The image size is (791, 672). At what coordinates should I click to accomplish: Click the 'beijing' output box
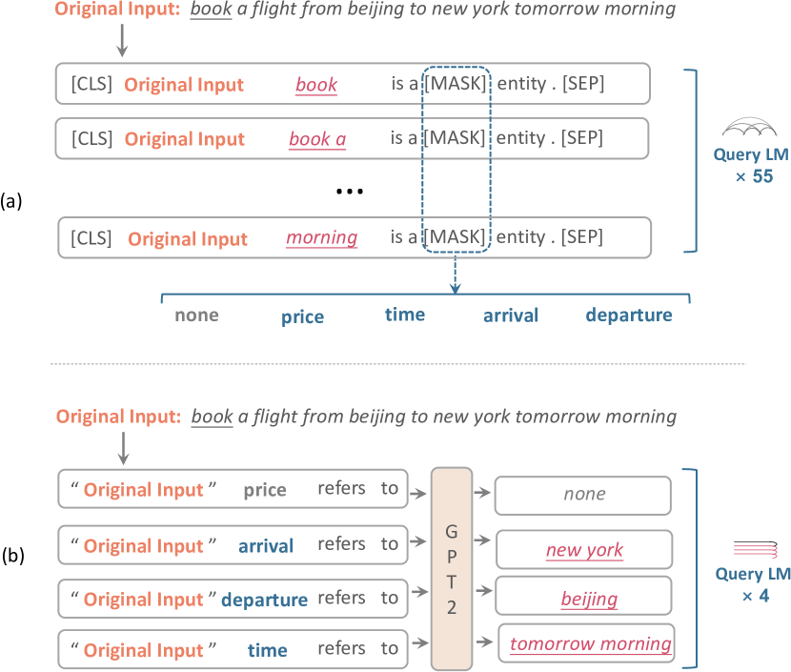(583, 596)
